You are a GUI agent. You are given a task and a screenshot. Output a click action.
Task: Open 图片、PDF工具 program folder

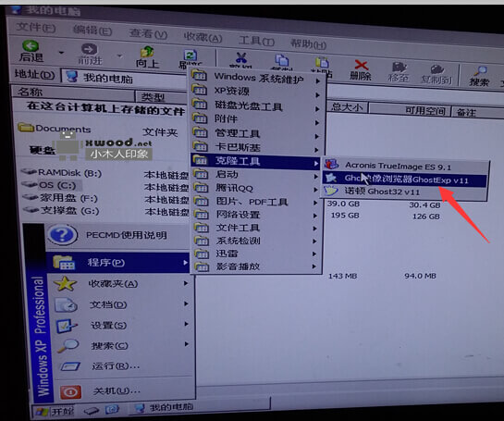tap(256, 202)
